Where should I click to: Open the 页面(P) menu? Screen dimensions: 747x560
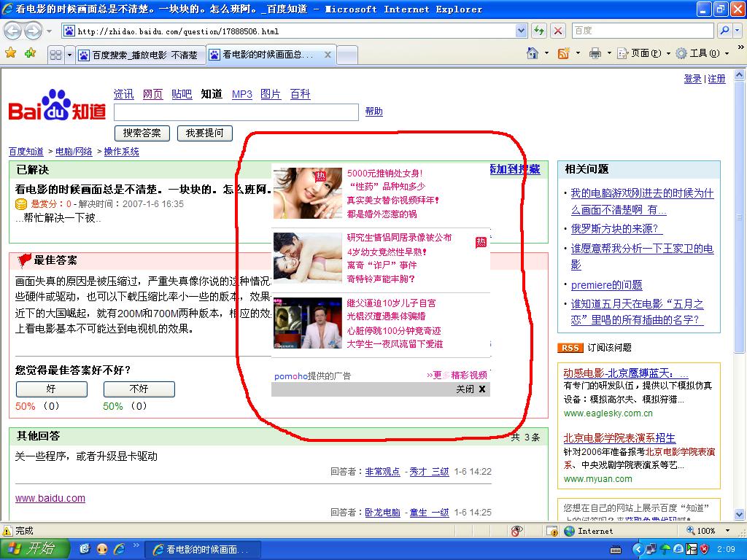(x=644, y=52)
